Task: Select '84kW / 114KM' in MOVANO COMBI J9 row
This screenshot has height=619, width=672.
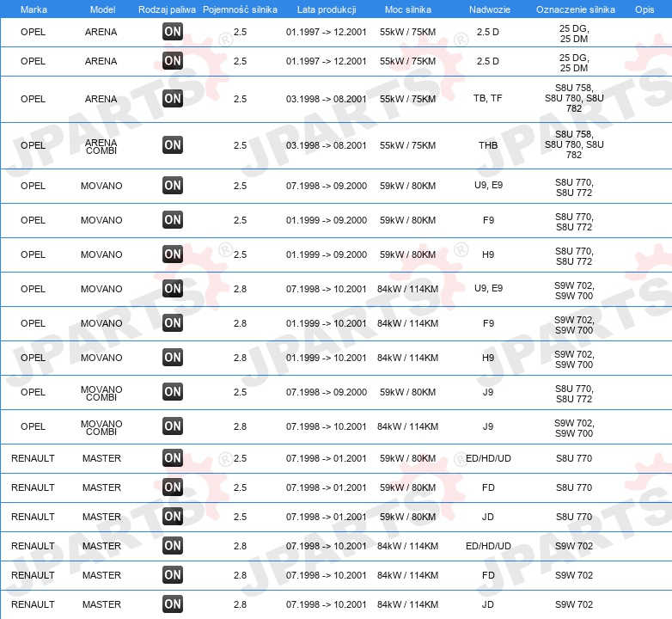Action: (407, 426)
